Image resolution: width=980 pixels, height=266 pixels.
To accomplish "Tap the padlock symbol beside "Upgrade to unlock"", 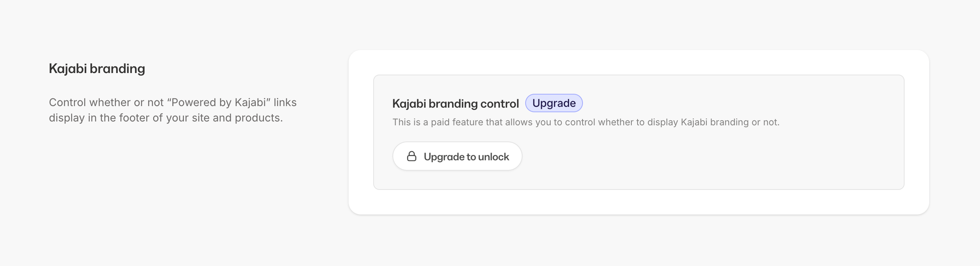I will (x=412, y=156).
